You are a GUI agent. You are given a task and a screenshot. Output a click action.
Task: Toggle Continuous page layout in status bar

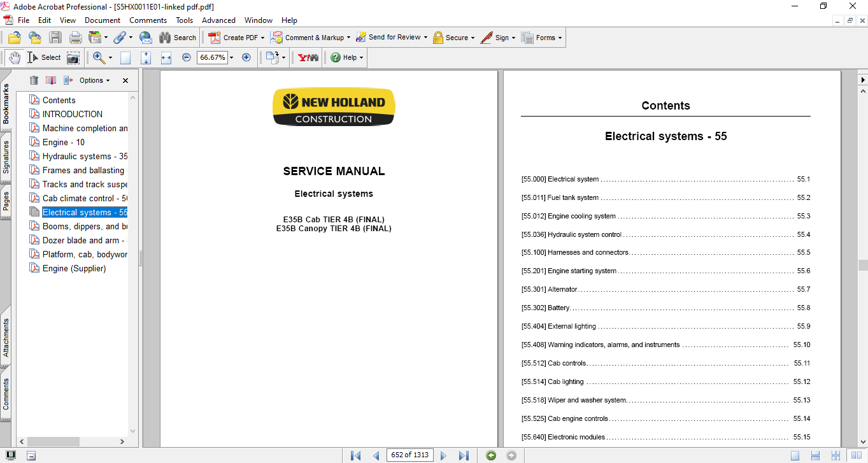(815, 455)
